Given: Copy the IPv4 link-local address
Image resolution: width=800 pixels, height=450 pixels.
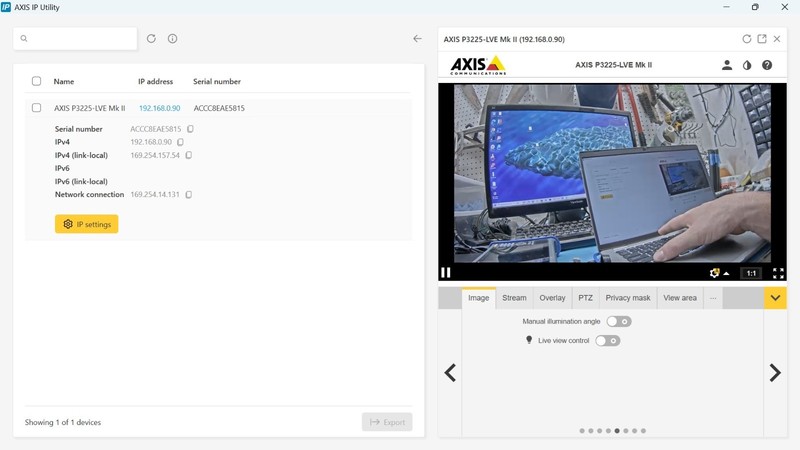Looking at the screenshot, I should 188,155.
